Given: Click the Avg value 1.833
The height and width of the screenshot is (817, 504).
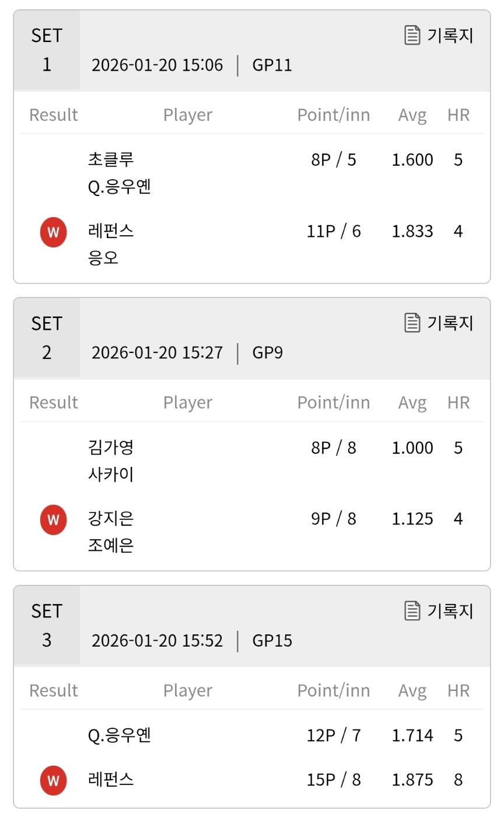Looking at the screenshot, I should (x=412, y=232).
